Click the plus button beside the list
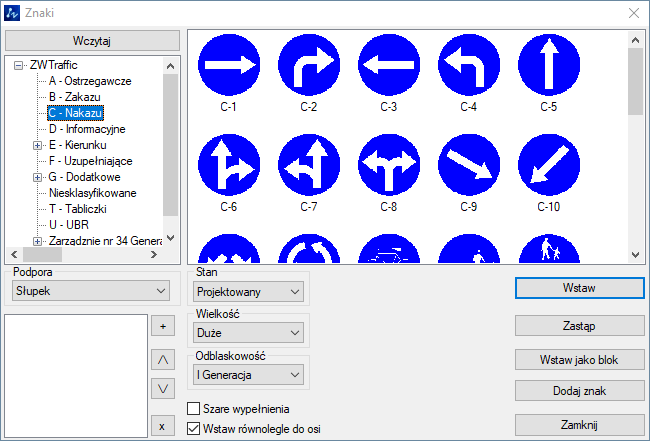This screenshot has width=650, height=441. click(x=162, y=326)
